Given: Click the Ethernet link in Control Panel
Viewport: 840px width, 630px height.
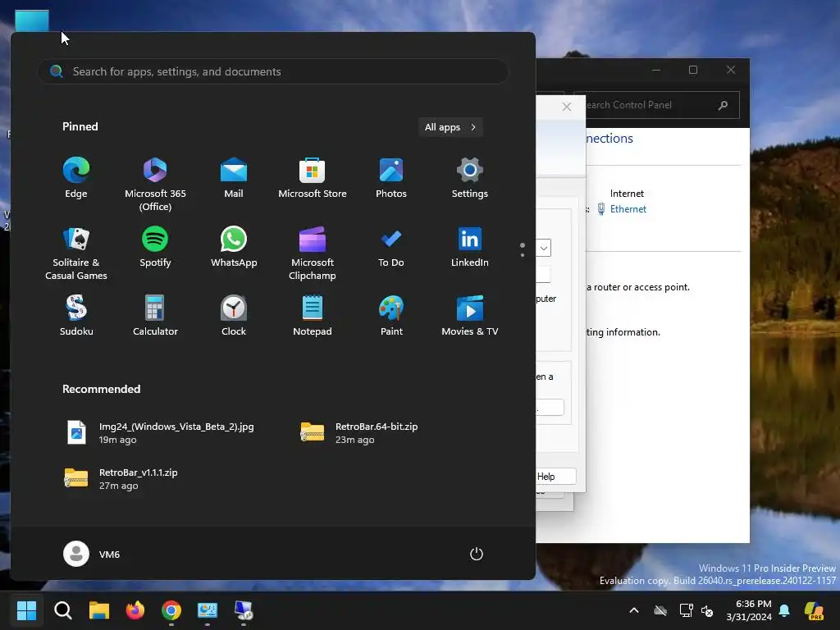Looking at the screenshot, I should [x=628, y=209].
